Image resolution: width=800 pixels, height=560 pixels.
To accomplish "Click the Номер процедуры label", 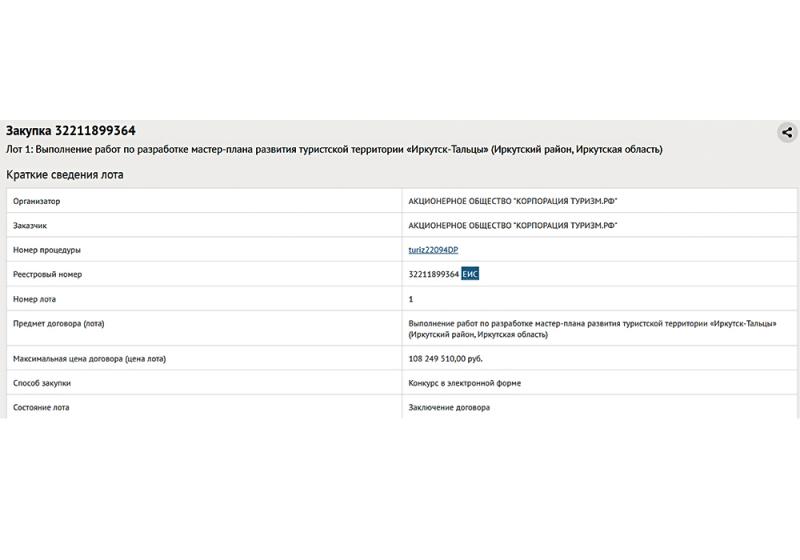I will [x=46, y=250].
